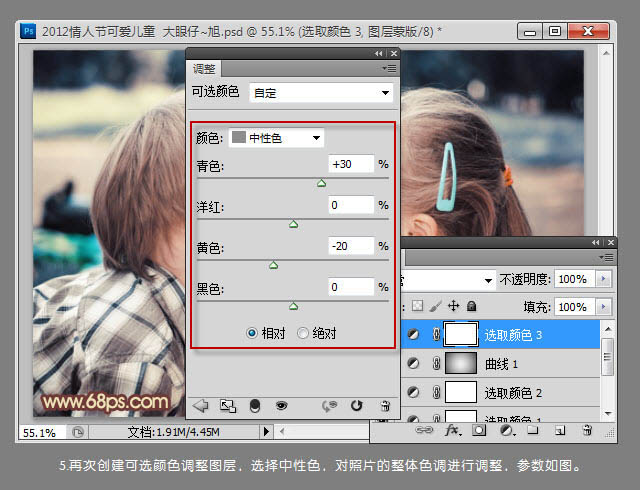Delete the adjustment using the Adjustments panel trash
The image size is (640, 490).
[x=384, y=406]
